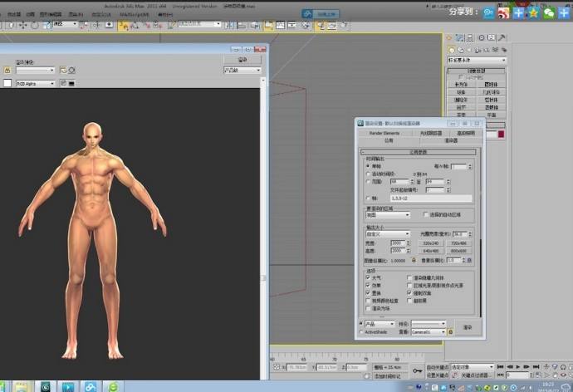Screen dimensions: 573x392
Task: Open the Hierarchy tab in command panel
Action: point(469,37)
